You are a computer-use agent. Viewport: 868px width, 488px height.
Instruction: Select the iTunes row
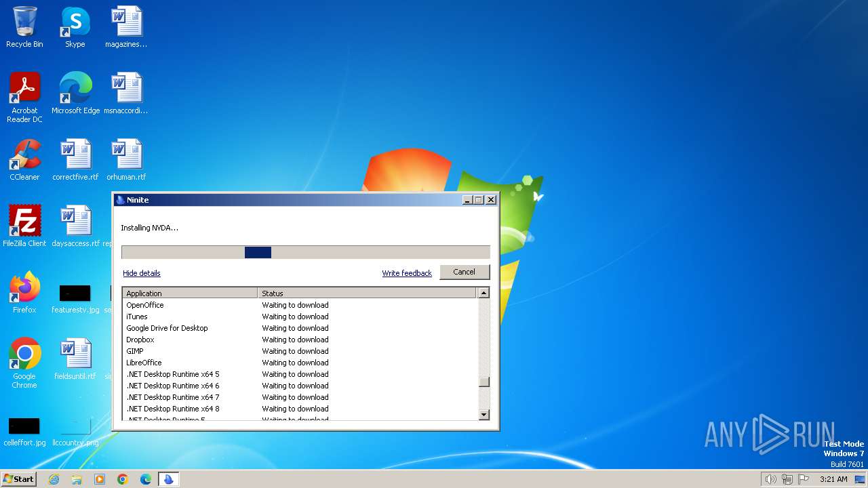pos(300,317)
